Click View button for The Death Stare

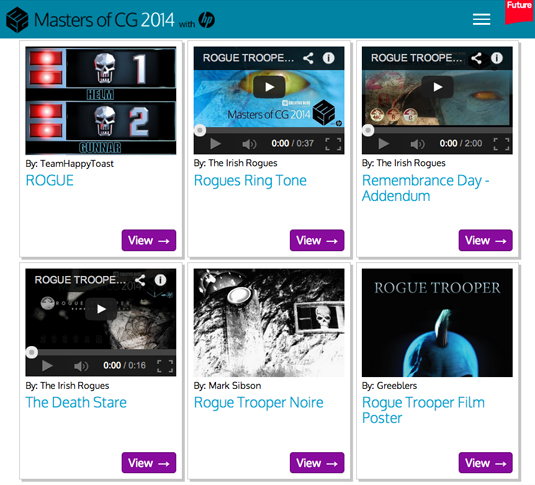tap(149, 463)
